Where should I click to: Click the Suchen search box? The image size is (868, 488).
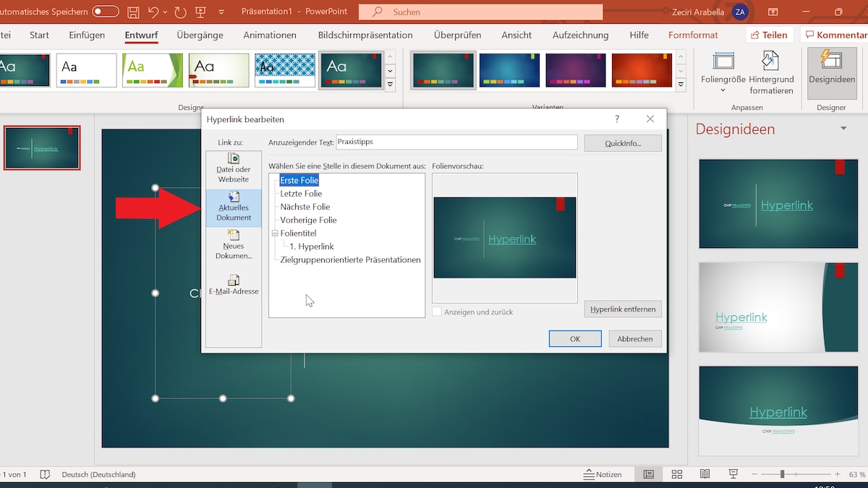(x=480, y=12)
